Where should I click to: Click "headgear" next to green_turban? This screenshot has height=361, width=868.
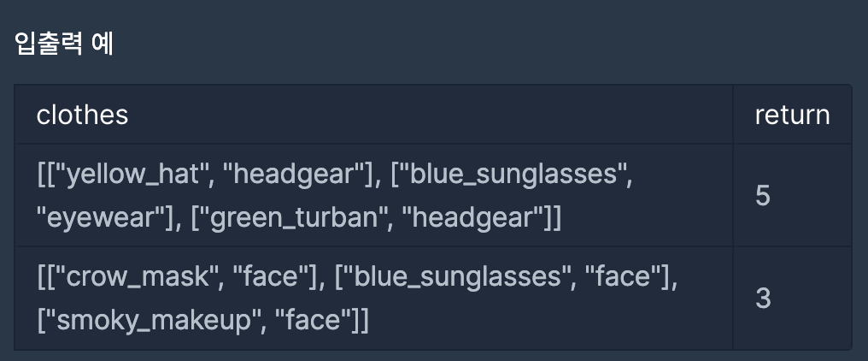pos(476,217)
